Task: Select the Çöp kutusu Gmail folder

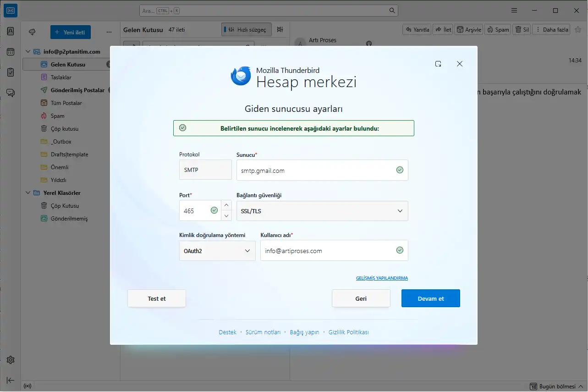Action: (x=65, y=129)
